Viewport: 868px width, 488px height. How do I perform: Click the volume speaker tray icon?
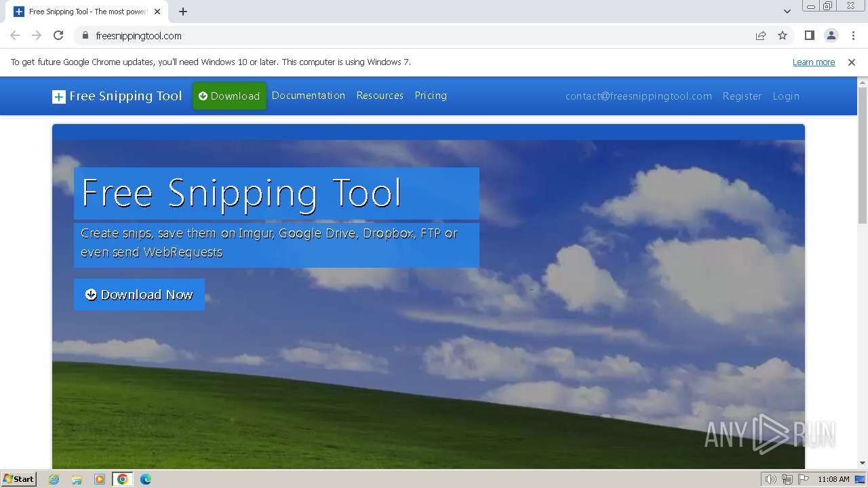[x=770, y=479]
